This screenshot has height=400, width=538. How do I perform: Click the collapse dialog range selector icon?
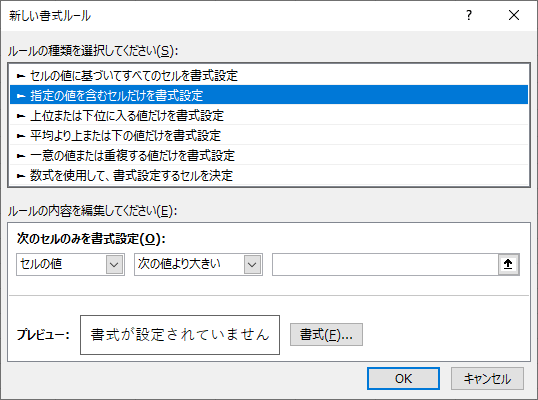pos(508,264)
